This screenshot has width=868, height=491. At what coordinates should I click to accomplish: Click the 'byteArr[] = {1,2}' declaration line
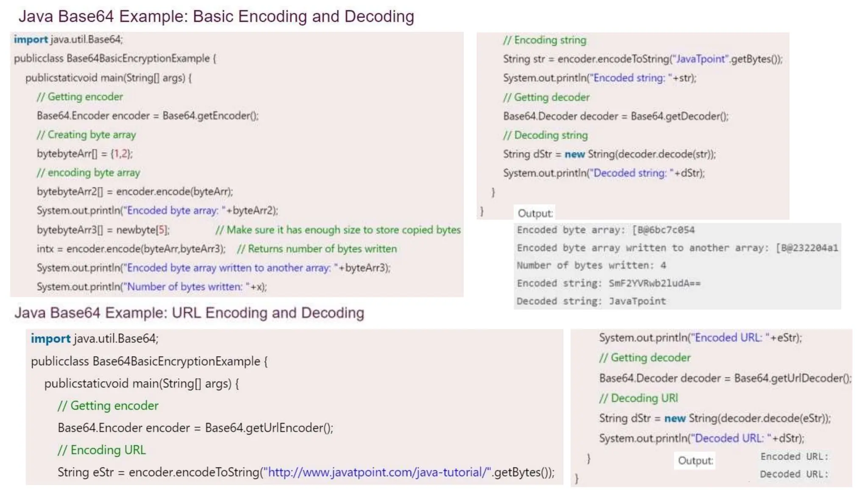85,153
